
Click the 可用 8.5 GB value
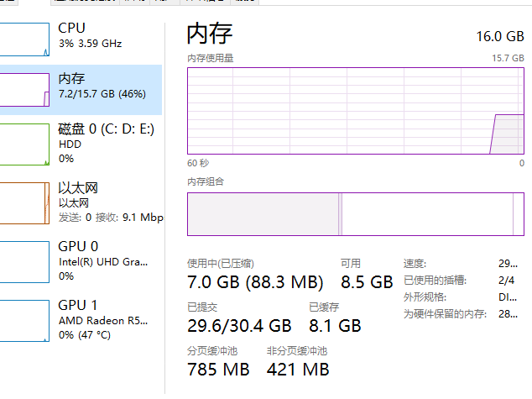point(366,281)
